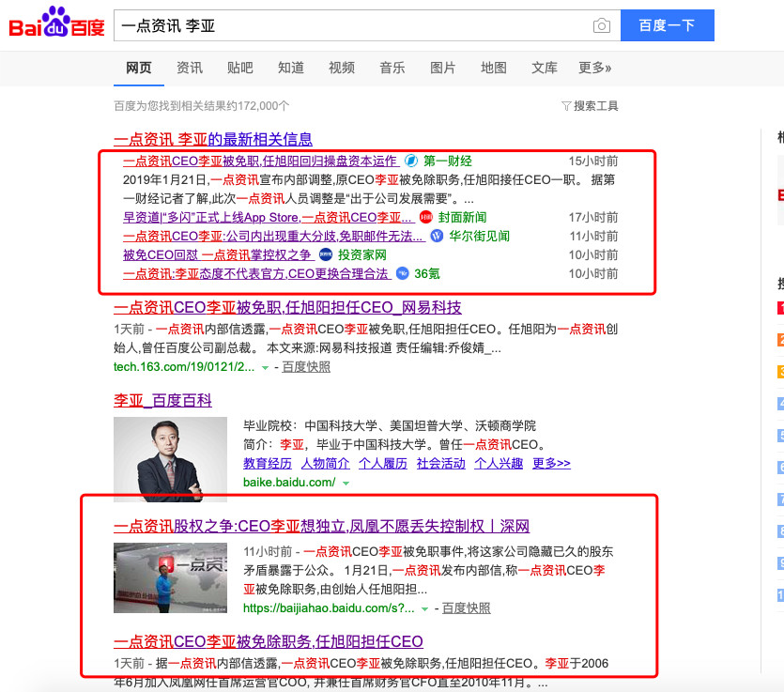Expand dropdown arrow next to tech.163.com URL
This screenshot has width=784, height=692.
click(265, 368)
